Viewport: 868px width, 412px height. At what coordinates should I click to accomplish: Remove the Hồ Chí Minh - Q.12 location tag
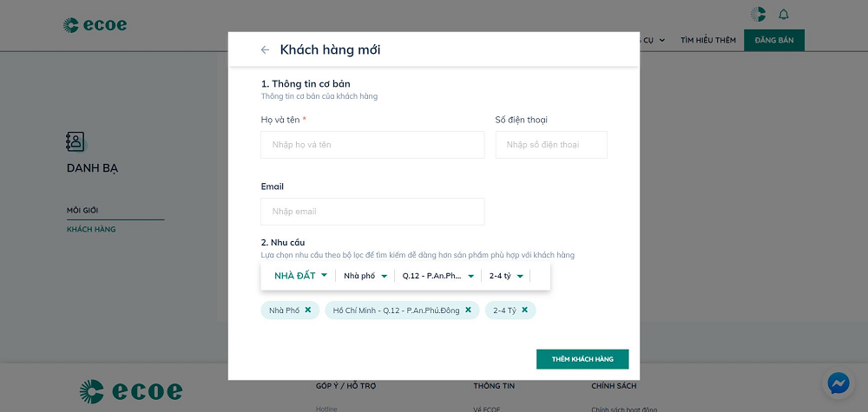[x=468, y=310]
